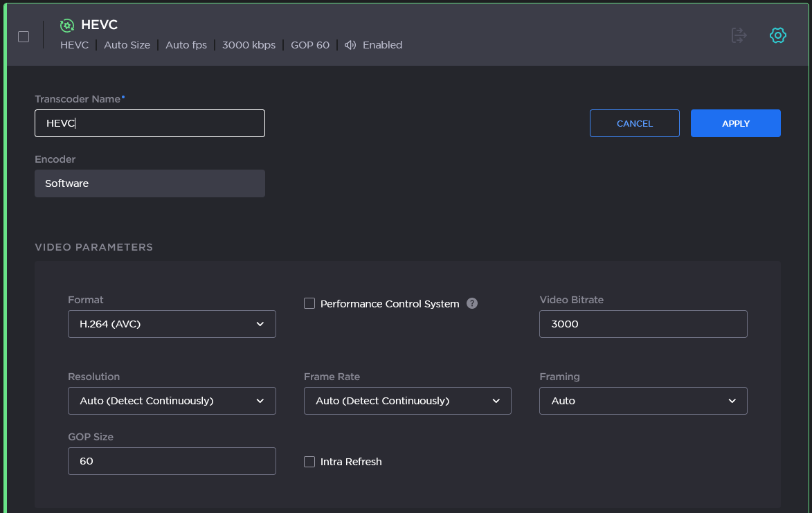The image size is (812, 513).
Task: Focus the Transcoder Name text field
Action: (150, 123)
